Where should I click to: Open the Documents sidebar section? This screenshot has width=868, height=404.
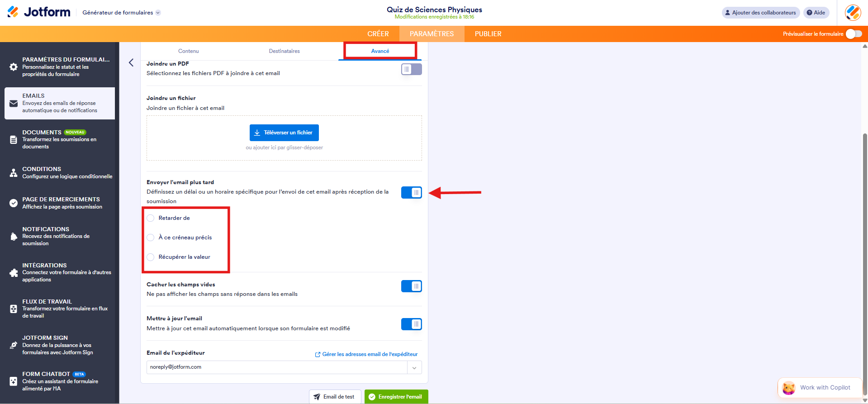coord(60,139)
